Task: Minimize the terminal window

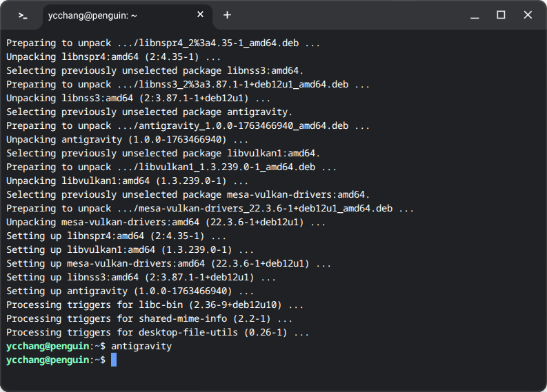Action: (475, 15)
